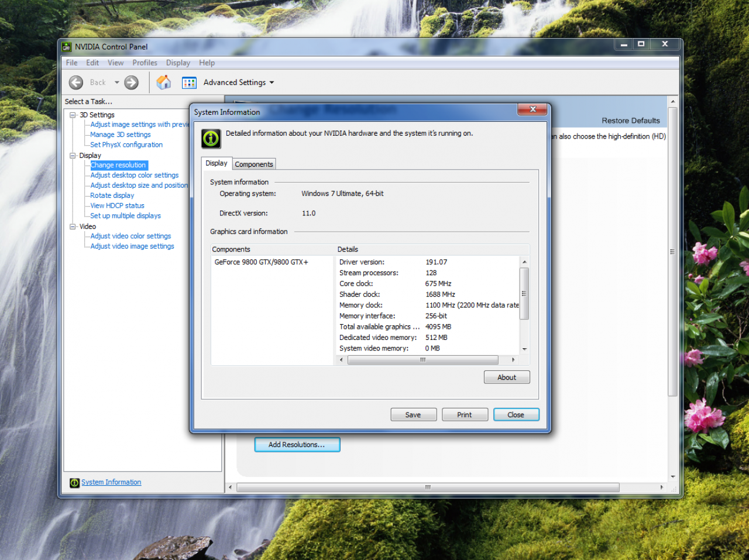Open the Back history dropdown arrow
The height and width of the screenshot is (560, 749).
click(116, 83)
